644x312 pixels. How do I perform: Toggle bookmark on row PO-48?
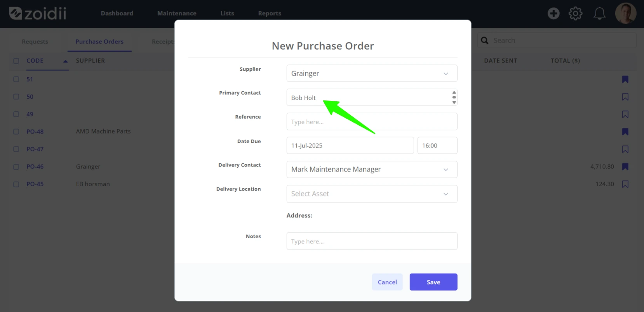tap(625, 132)
